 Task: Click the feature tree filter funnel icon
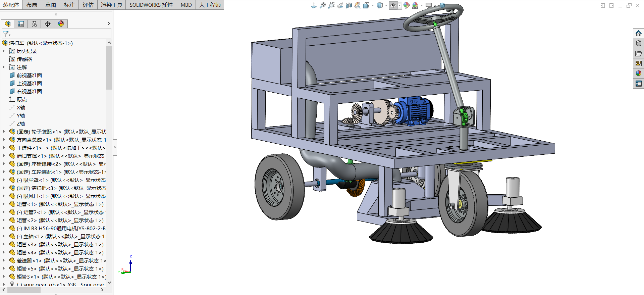6,34
